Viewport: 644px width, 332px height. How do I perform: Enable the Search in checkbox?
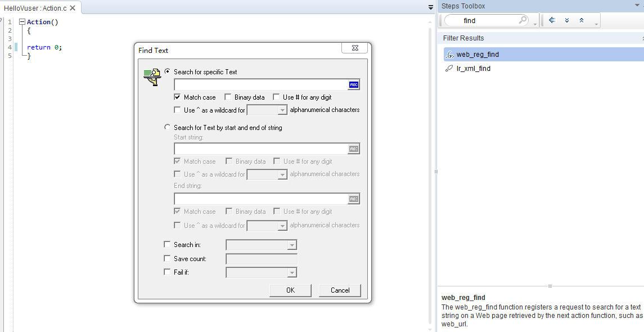click(167, 245)
